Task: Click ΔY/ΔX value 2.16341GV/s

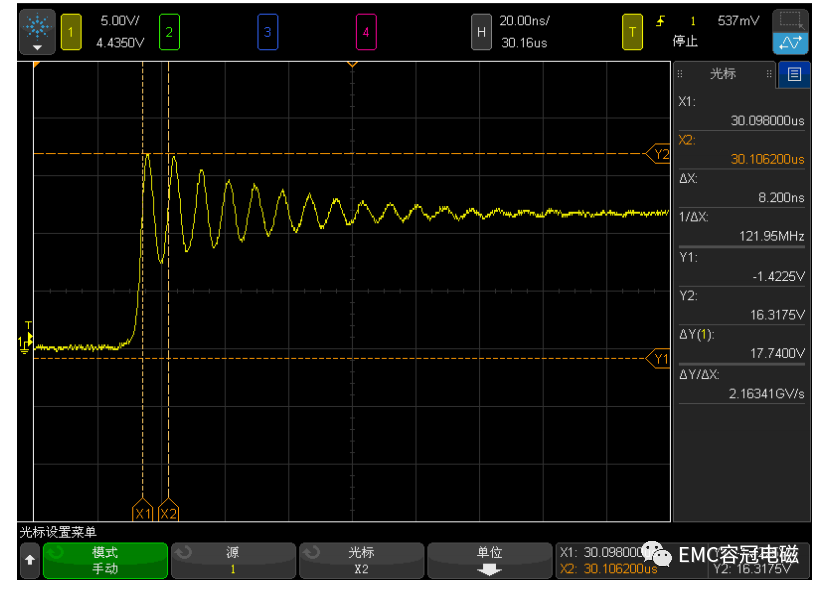Action: tap(766, 394)
